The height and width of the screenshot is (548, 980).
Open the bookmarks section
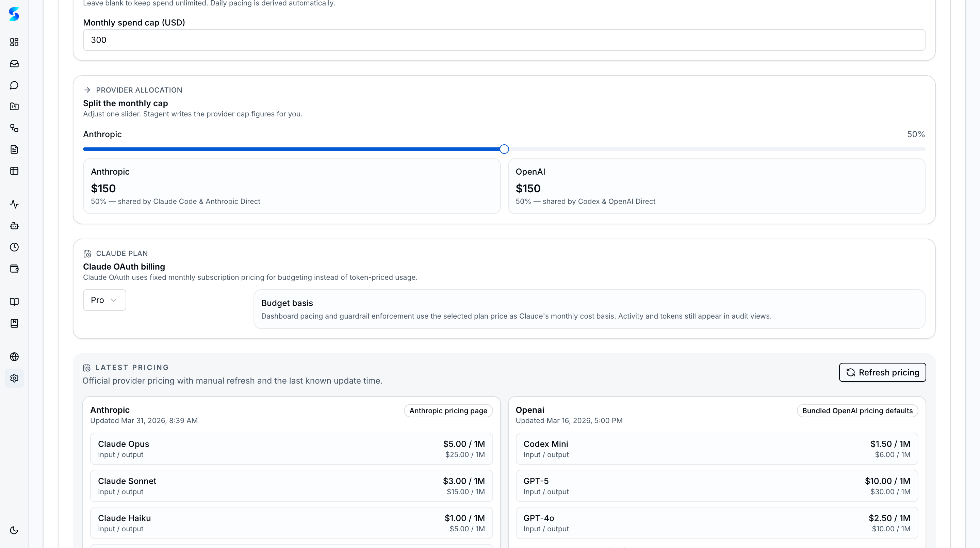click(14, 323)
